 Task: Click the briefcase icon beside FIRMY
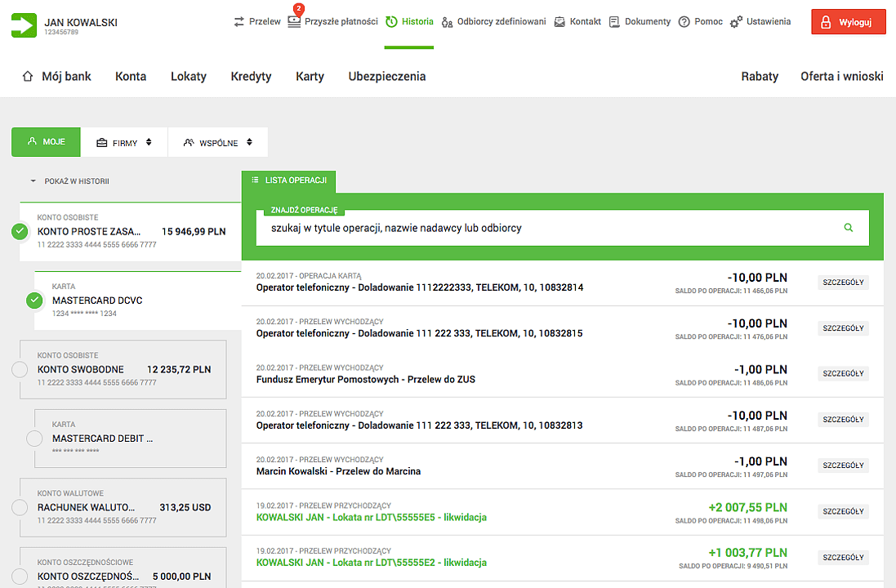click(102, 143)
